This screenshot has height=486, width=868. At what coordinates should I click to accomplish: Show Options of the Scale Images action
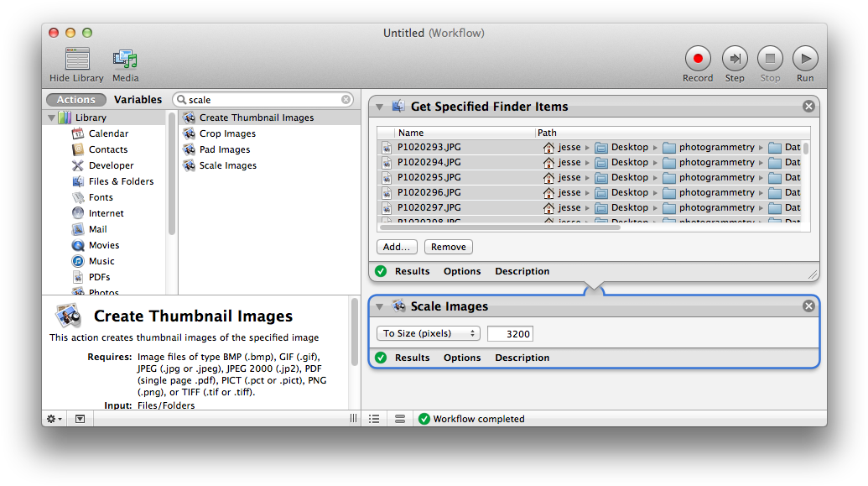pyautogui.click(x=462, y=358)
